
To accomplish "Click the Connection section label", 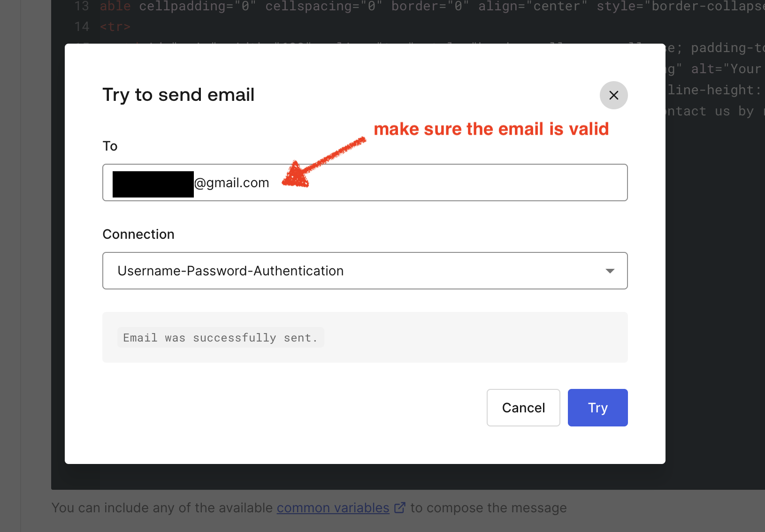I will click(138, 234).
